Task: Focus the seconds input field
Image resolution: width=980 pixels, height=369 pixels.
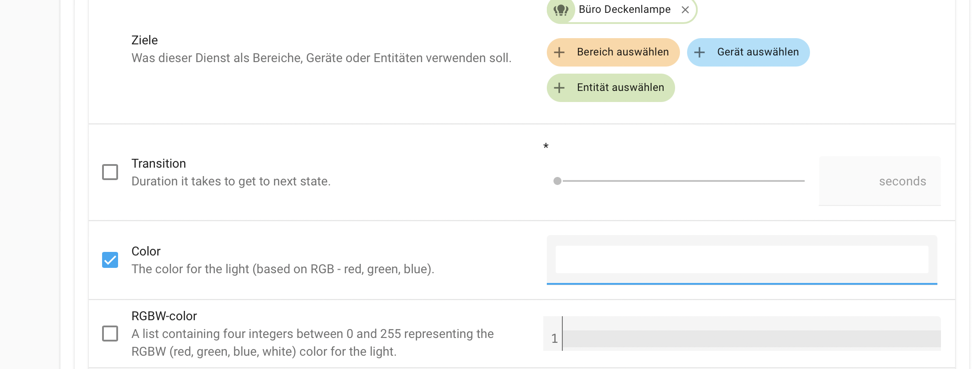Action: pos(879,181)
